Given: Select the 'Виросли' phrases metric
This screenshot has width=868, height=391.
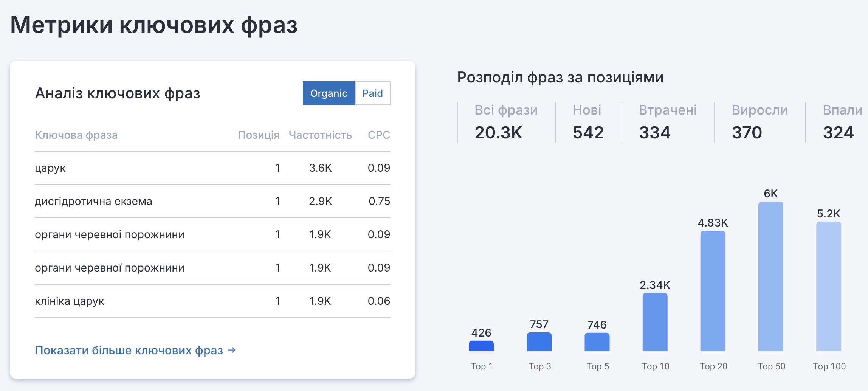Looking at the screenshot, I should [759, 122].
